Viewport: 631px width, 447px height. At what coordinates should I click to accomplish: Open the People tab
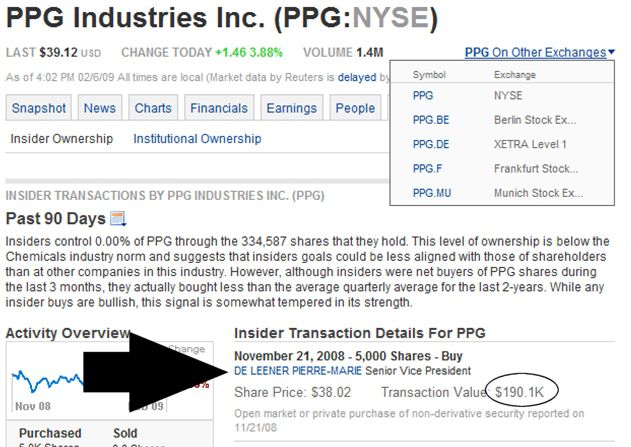click(355, 108)
